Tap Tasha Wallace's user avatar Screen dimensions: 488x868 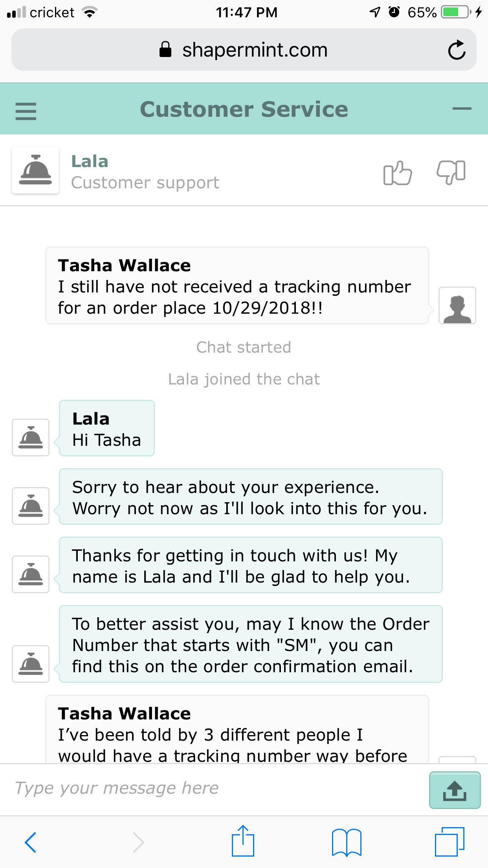pyautogui.click(x=457, y=305)
